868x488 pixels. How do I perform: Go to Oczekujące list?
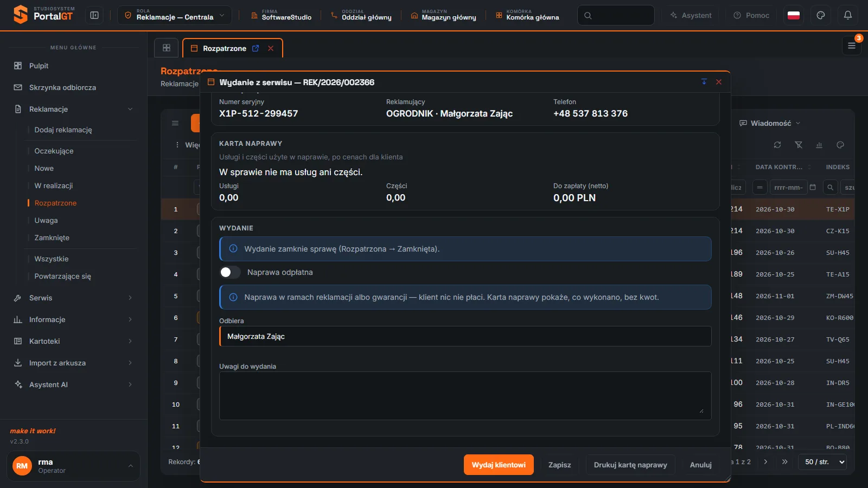tap(54, 151)
